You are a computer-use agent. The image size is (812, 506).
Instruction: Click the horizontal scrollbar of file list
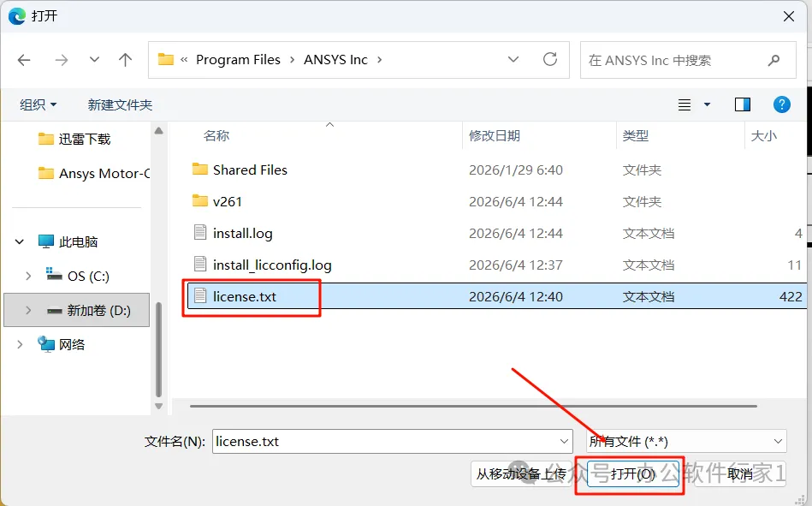(x=473, y=406)
